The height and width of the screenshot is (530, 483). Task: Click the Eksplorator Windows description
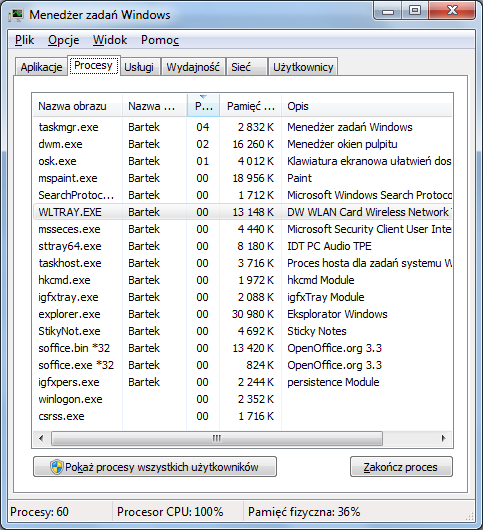(x=337, y=314)
